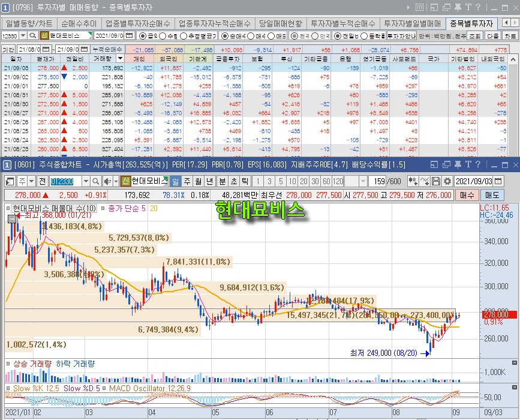The height and width of the screenshot is (420, 520).
Task: Click the red 매수 buy button
Action: coord(467,195)
